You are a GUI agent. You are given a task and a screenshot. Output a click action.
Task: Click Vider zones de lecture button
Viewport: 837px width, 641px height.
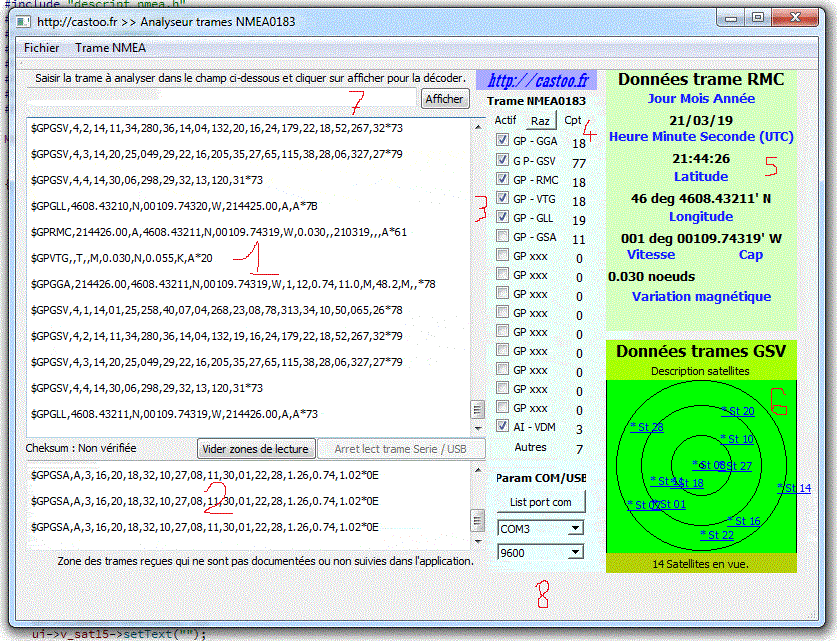(256, 449)
